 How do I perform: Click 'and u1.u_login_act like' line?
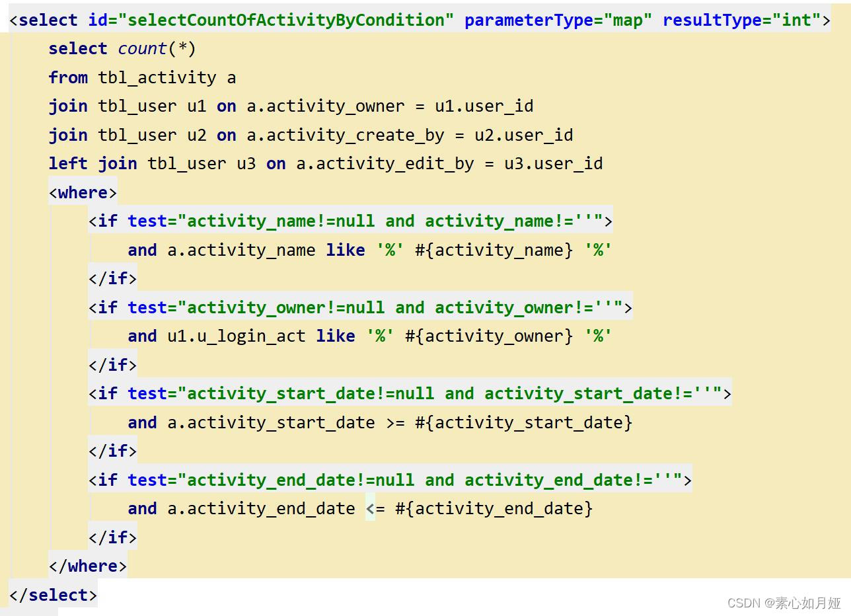370,336
